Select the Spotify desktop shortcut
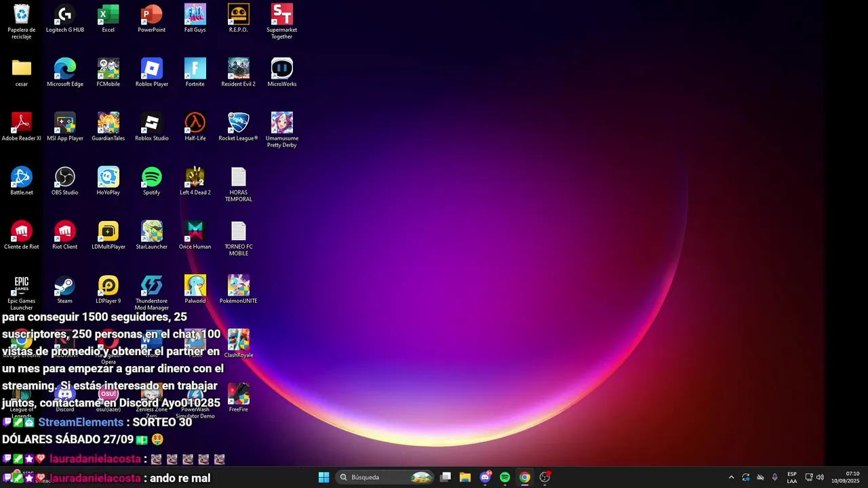This screenshot has width=868, height=488. [152, 182]
